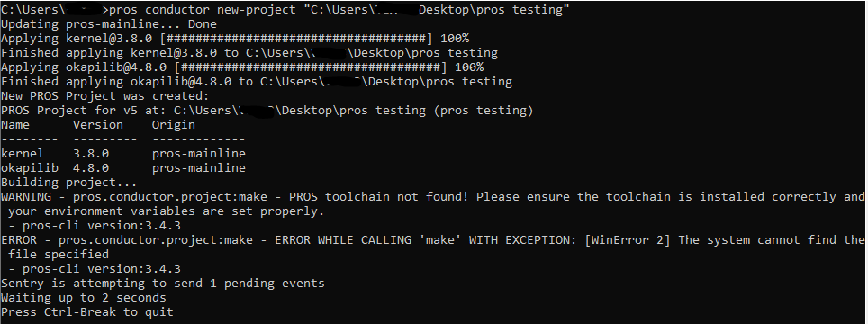
Task: Click the 'Origin' column header
Action: tap(174, 124)
